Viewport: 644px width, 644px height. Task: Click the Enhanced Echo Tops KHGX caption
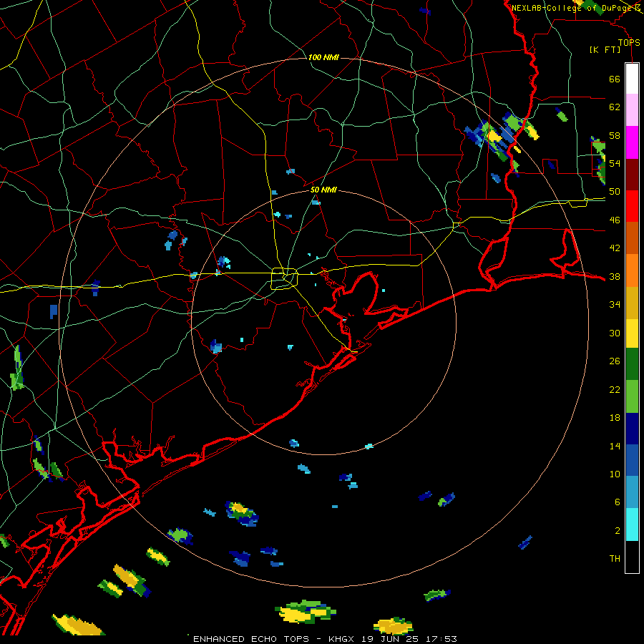[x=325, y=639]
